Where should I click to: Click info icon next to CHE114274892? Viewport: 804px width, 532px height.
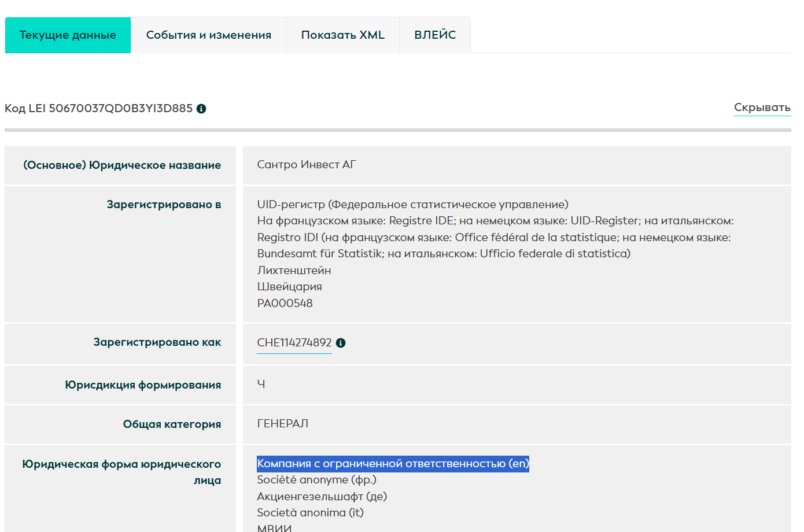pos(341,343)
